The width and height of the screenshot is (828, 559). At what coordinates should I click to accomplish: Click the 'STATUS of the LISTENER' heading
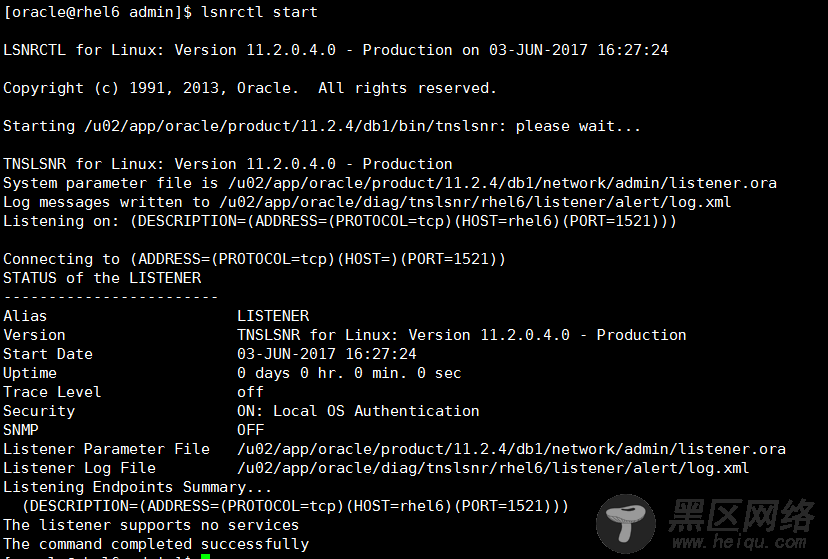pos(102,278)
